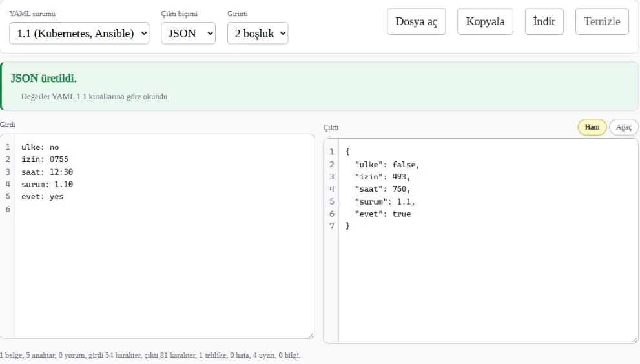Click the closing brace on output line 7
Screen dimensions: 640x364
pyautogui.click(x=347, y=226)
